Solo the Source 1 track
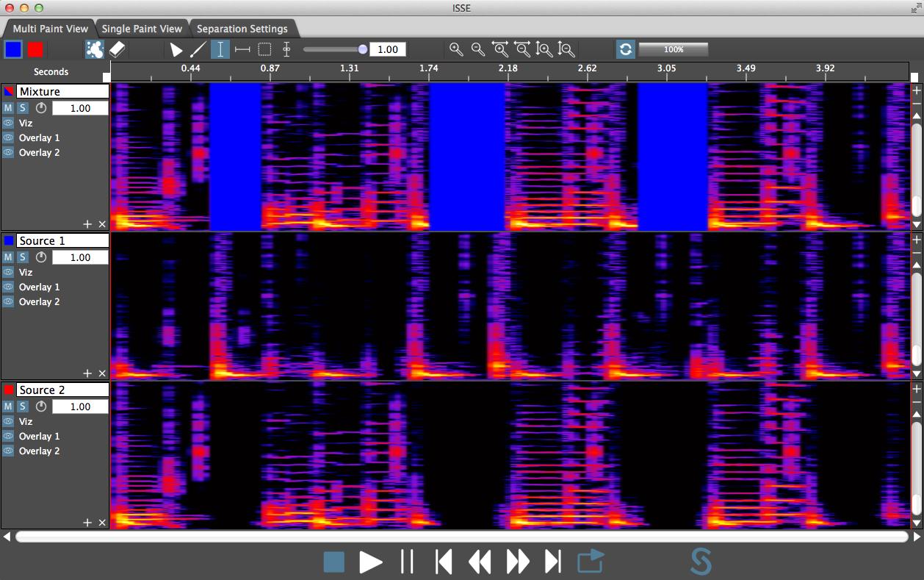 23,257
